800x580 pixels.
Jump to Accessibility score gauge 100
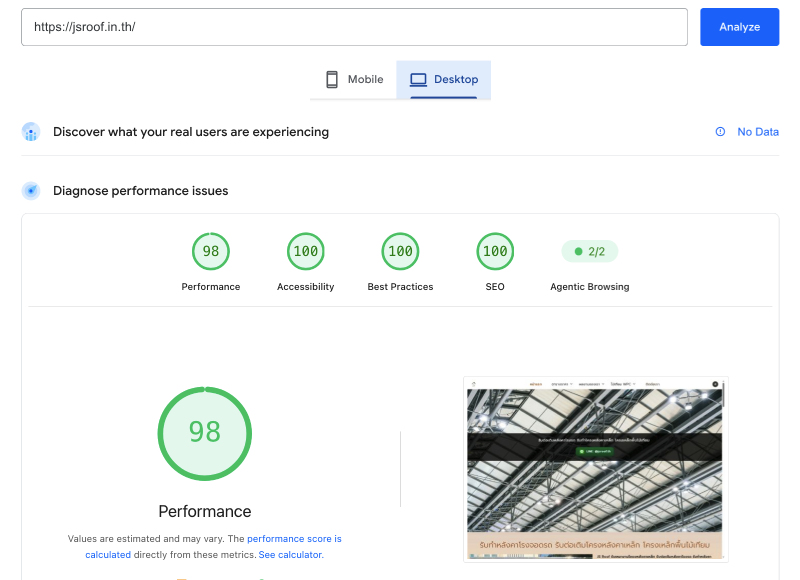click(306, 251)
